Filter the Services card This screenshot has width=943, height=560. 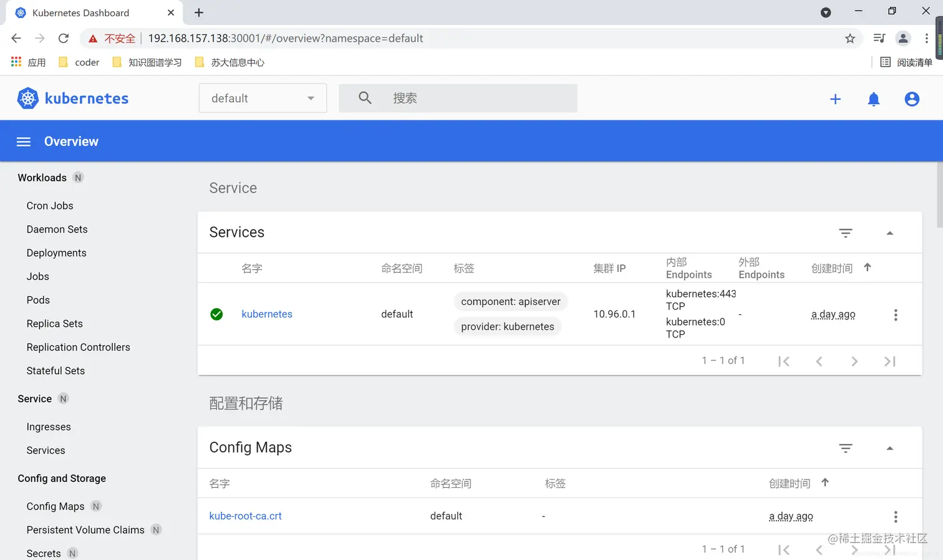[845, 233]
